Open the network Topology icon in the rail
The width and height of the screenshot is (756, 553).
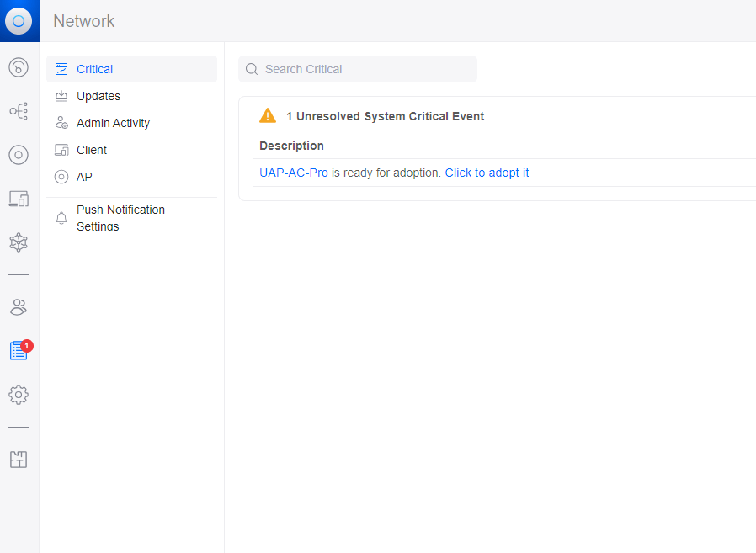point(19,111)
